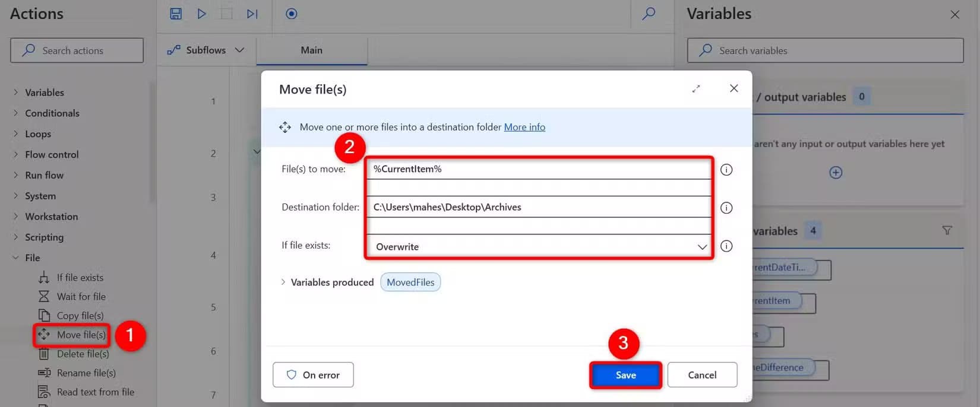
Task: Click the MovedFiles variable chip
Action: tap(410, 282)
